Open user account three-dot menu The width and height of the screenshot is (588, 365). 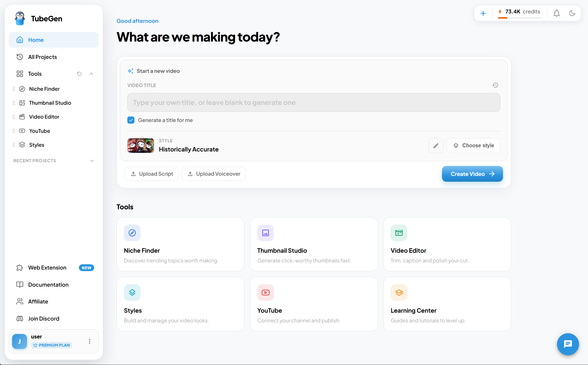click(90, 341)
